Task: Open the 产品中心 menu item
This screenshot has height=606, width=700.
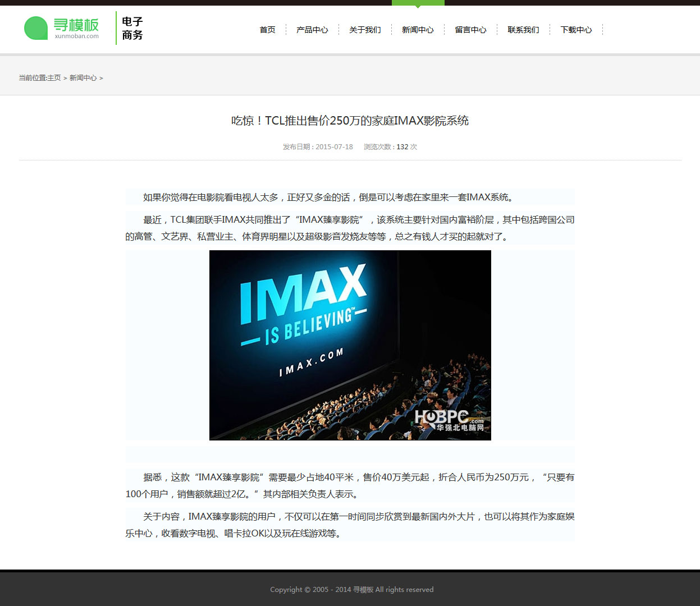Action: (x=312, y=30)
